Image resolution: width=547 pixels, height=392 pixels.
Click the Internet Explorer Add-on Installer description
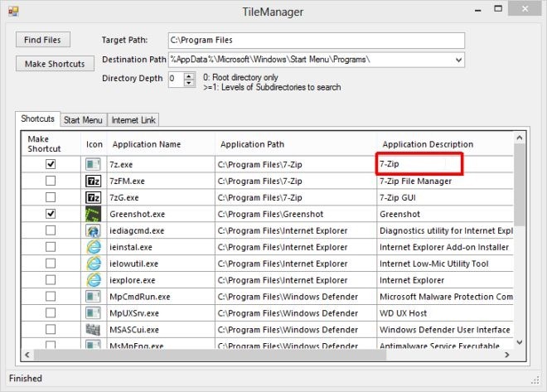(x=445, y=247)
